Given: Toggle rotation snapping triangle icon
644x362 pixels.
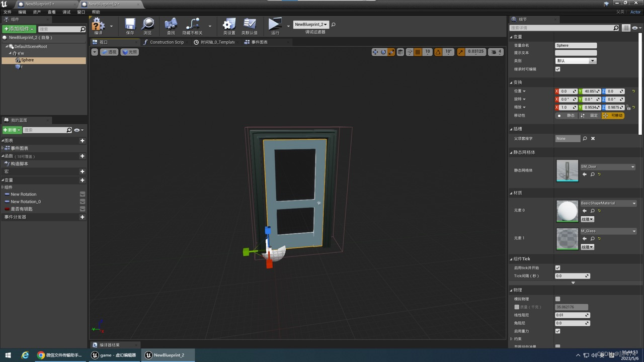Looking at the screenshot, I should tap(438, 52).
